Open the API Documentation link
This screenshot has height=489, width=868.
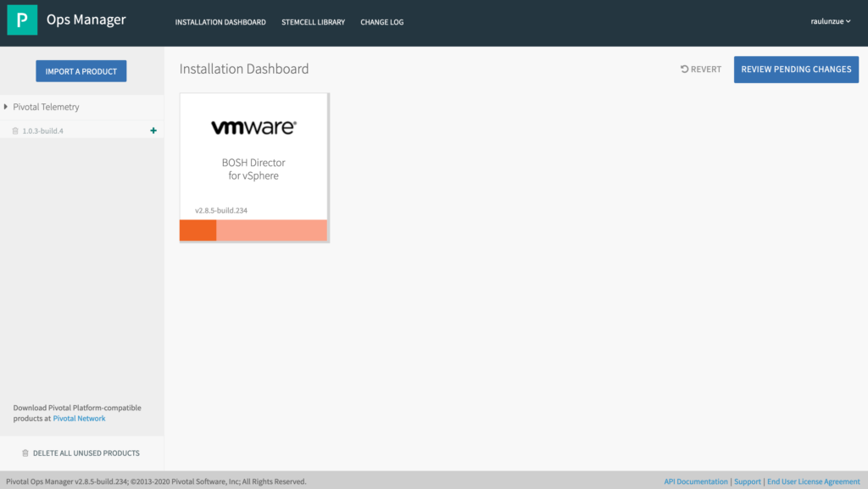[x=695, y=481]
